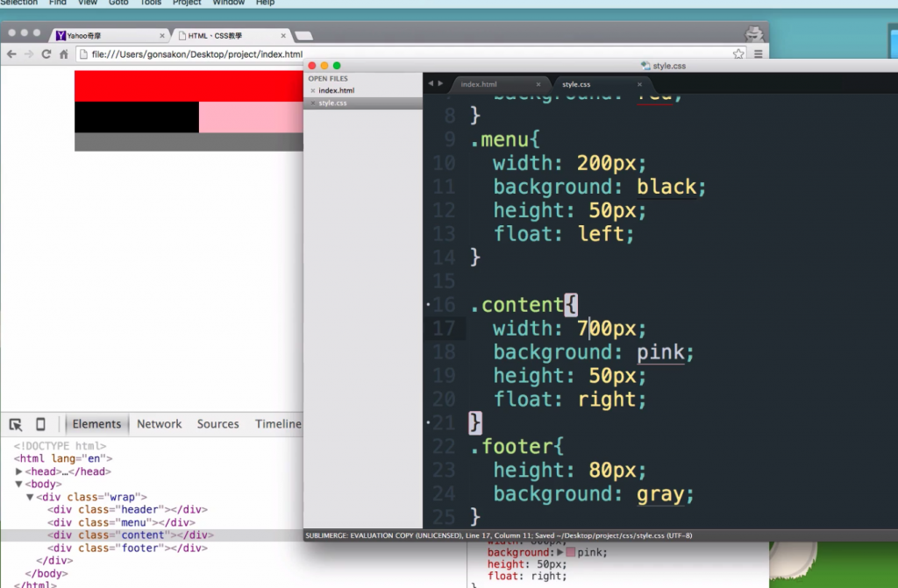
Task: Click float: right in Styles pane
Action: pos(527,576)
